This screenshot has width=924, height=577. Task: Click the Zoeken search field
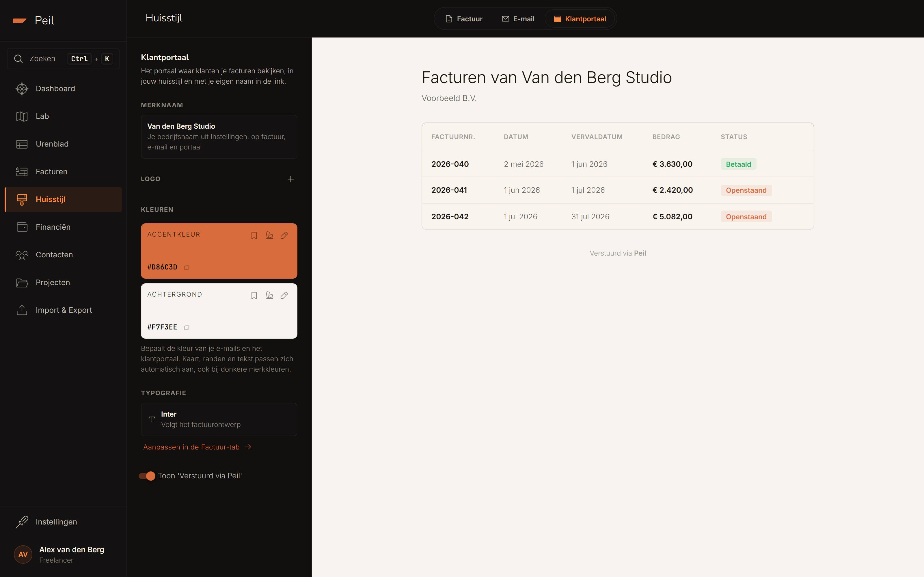coord(64,59)
